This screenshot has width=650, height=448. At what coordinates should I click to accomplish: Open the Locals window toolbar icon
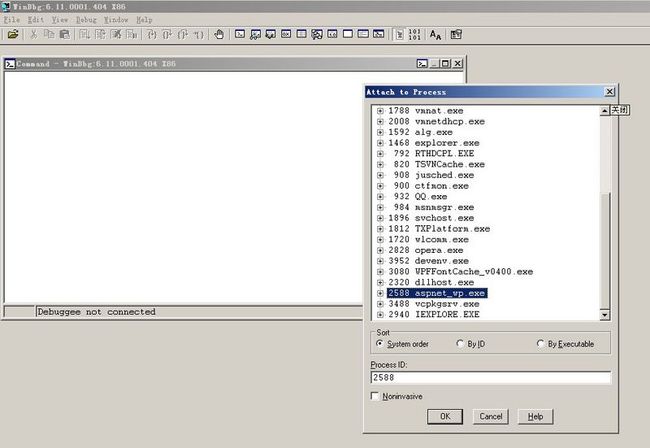(270, 34)
